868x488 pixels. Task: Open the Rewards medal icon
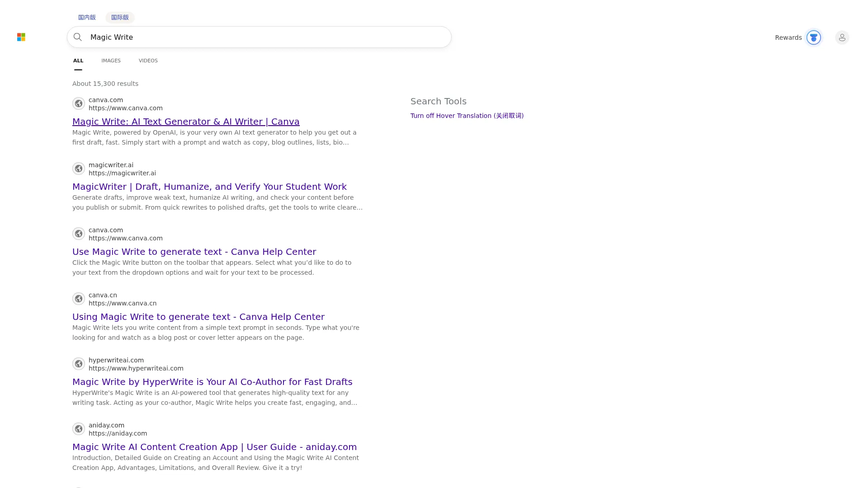[x=814, y=38]
